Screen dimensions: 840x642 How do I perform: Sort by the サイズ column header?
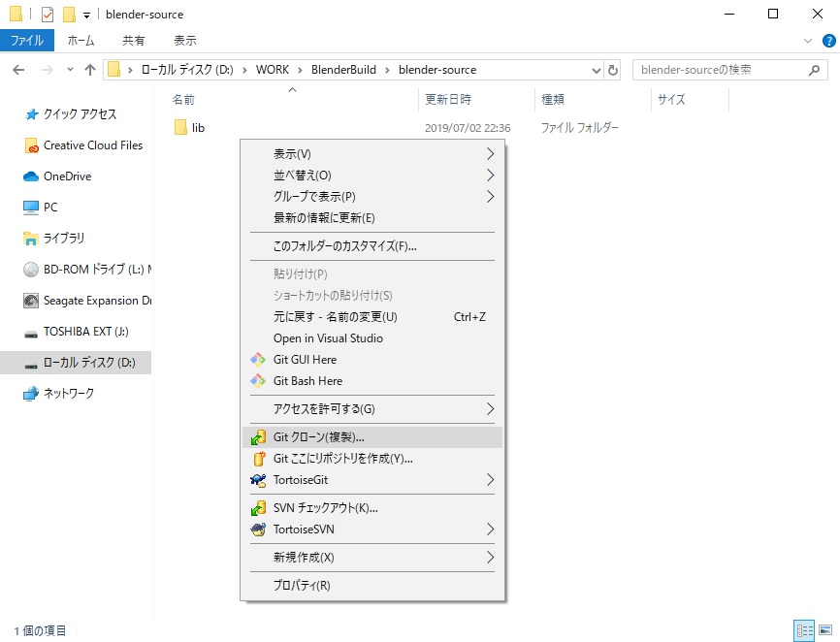(690, 100)
